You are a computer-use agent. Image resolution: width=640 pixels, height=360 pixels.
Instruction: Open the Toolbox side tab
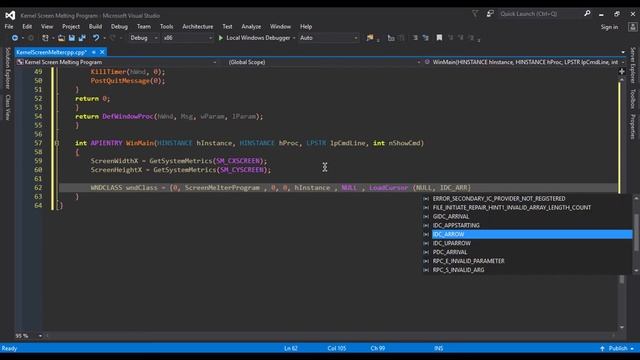pyautogui.click(x=633, y=99)
